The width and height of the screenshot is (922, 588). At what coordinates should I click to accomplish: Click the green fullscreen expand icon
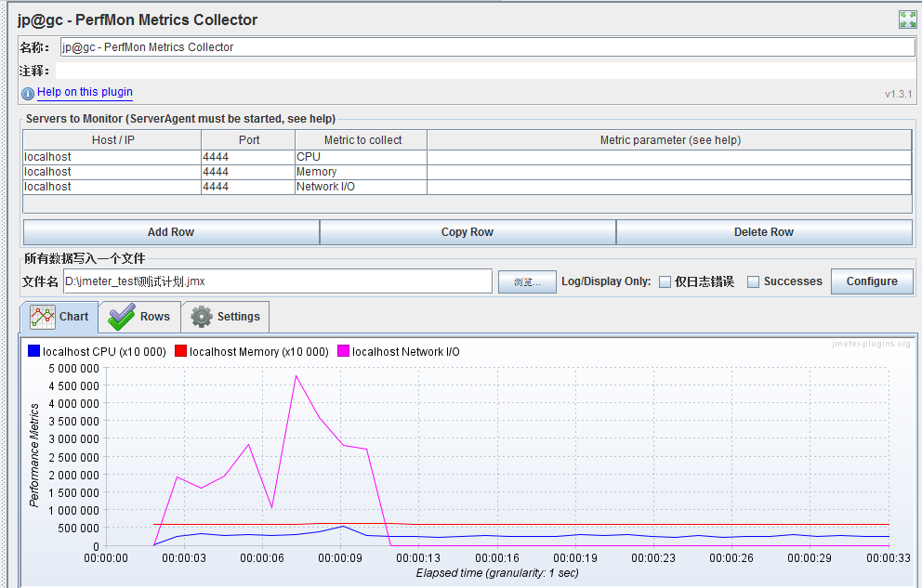tap(907, 20)
